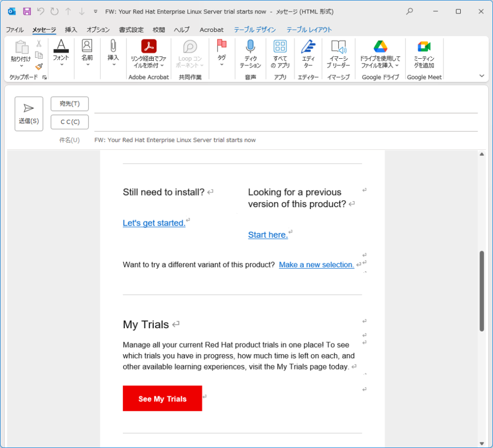Click the message body vertical scrollbar thumb
Screen dimensions: 493x448
pos(481,291)
